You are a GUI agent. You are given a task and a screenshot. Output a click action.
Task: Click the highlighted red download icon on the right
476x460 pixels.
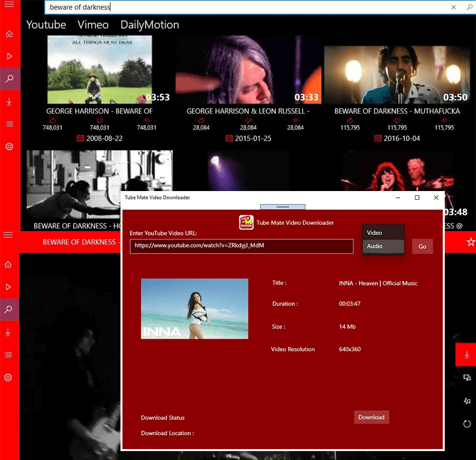[466, 355]
